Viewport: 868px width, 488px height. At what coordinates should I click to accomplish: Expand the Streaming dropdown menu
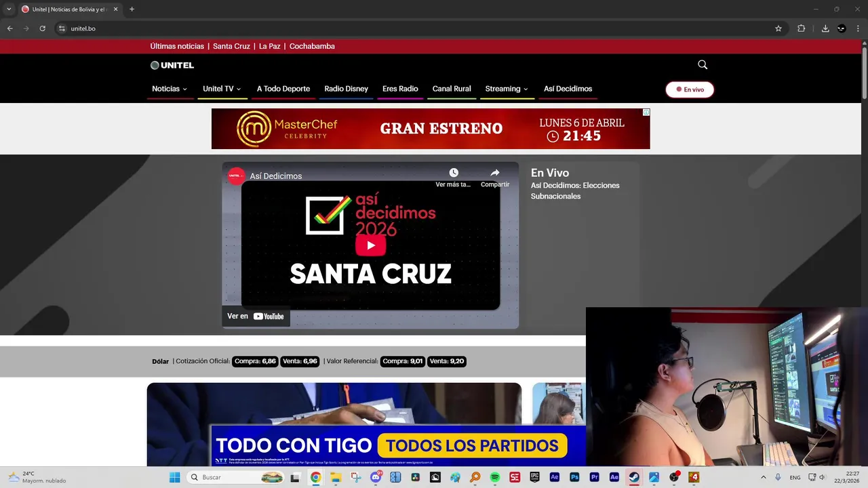click(x=507, y=89)
